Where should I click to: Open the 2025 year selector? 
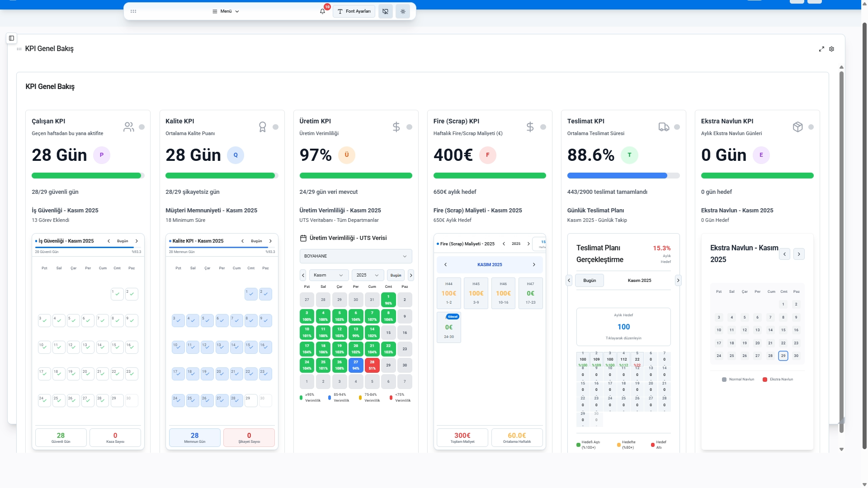368,275
